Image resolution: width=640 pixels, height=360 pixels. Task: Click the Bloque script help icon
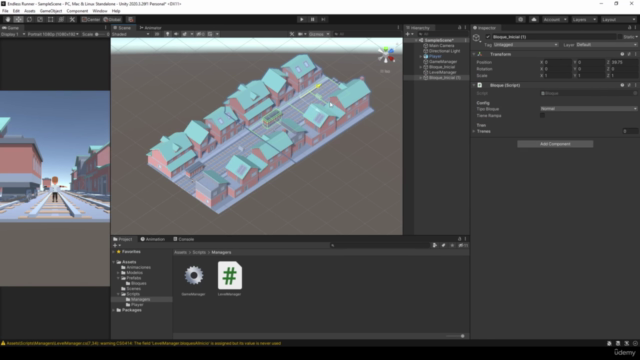[622, 85]
